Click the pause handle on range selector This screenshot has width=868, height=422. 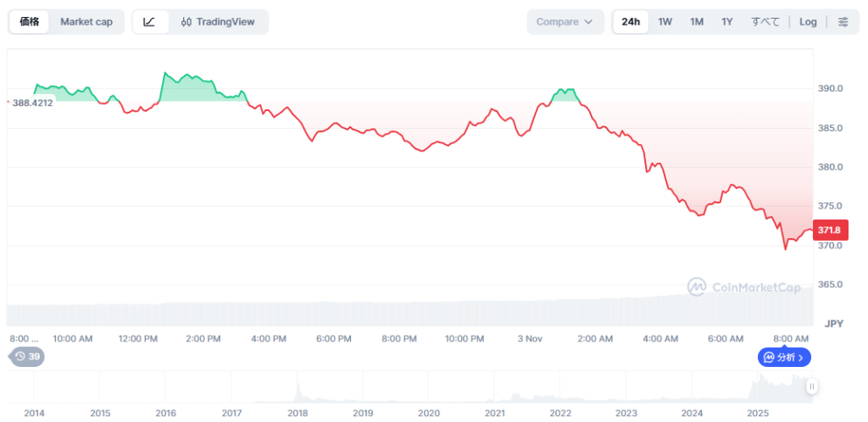pos(811,386)
